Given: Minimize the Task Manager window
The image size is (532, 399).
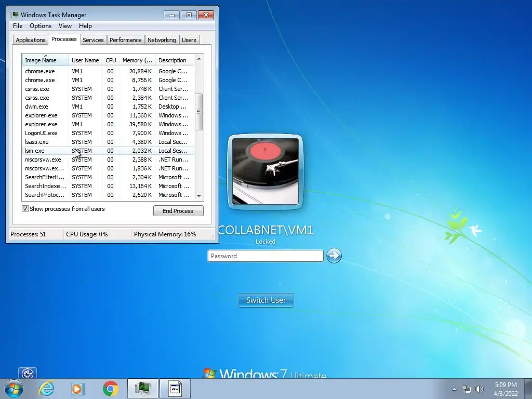Looking at the screenshot, I should click(x=171, y=15).
